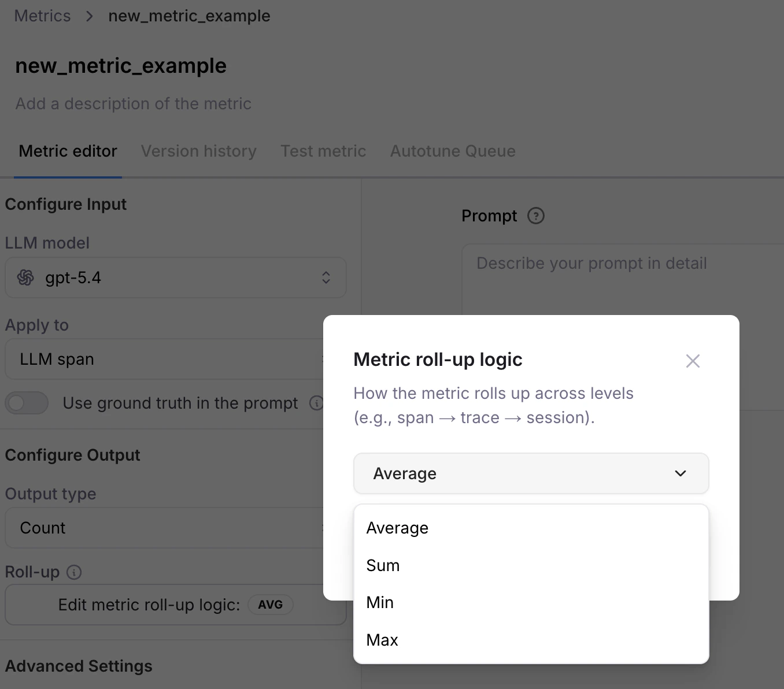The width and height of the screenshot is (784, 689).
Task: Choose the Max roll-up option
Action: pos(382,640)
